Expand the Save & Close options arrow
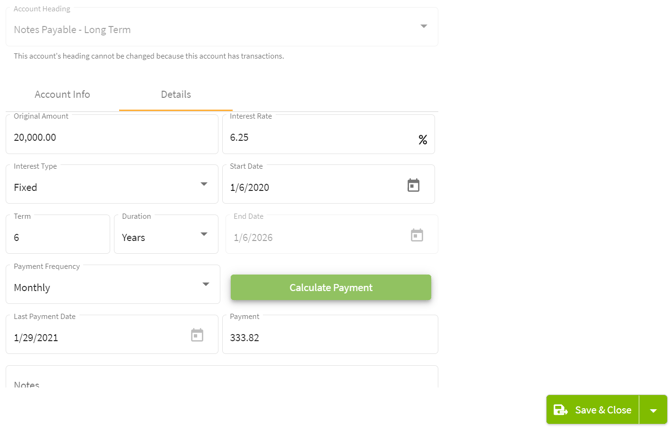 click(653, 410)
